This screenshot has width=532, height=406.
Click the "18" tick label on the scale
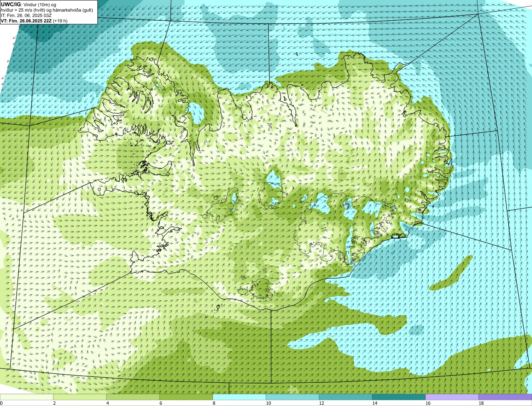(481, 403)
